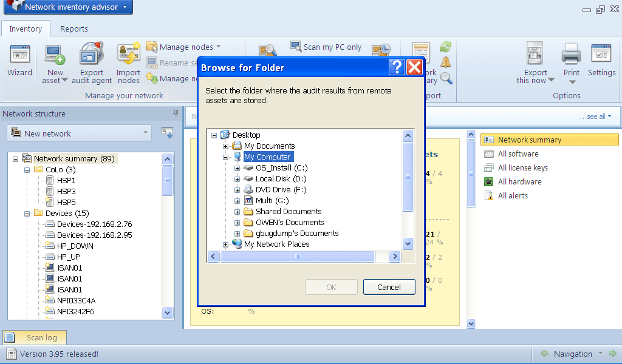Collapse the CoLo (3) group

click(27, 170)
